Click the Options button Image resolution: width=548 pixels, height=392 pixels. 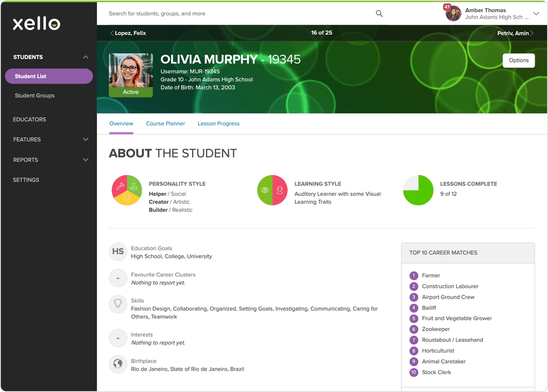point(519,60)
